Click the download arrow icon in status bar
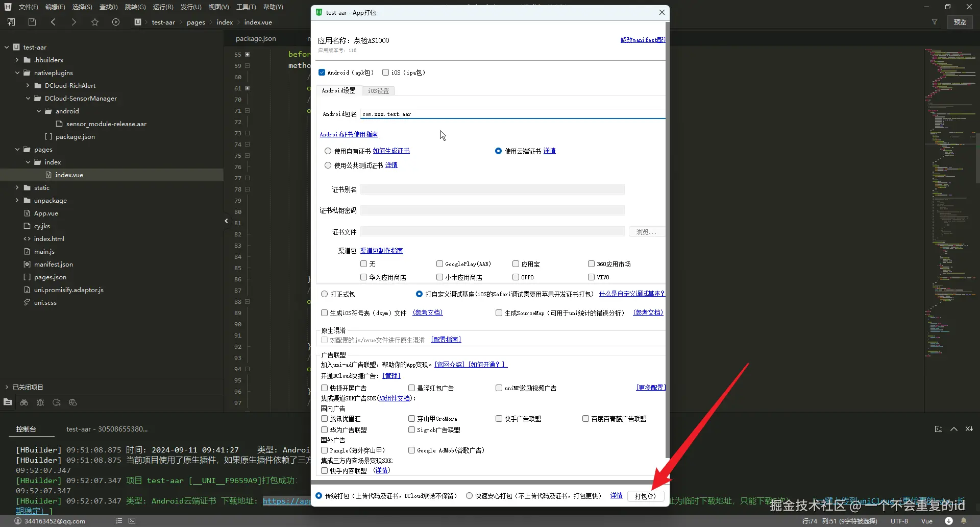This screenshot has width=980, height=527. point(949,521)
